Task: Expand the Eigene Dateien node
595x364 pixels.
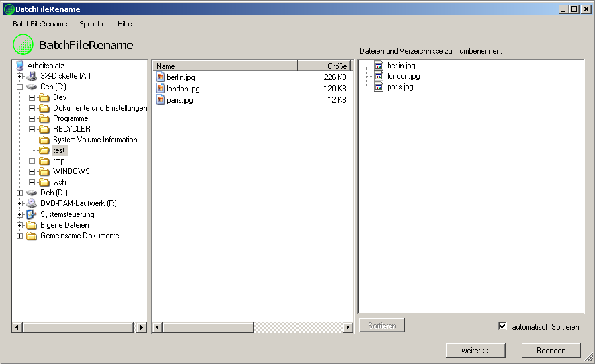Action: pos(19,226)
